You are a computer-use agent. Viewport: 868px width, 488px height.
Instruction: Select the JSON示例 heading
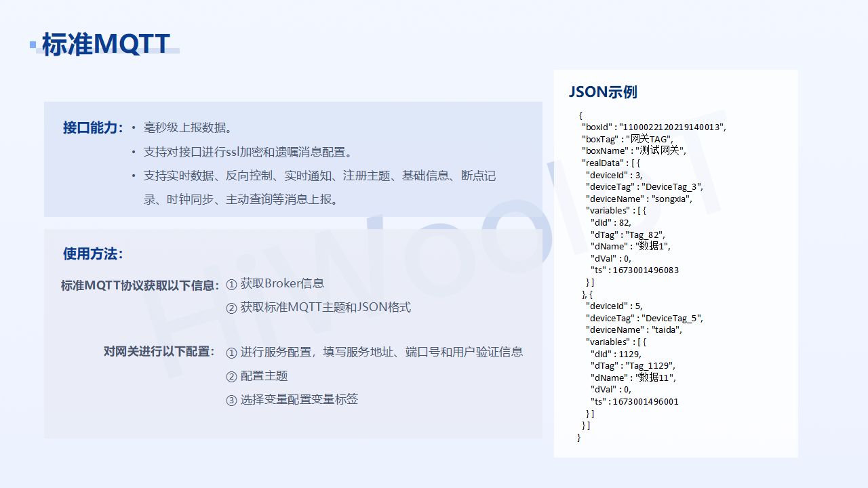603,92
